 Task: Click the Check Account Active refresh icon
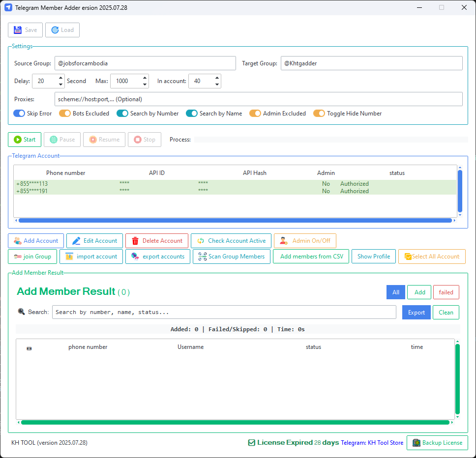(x=201, y=241)
